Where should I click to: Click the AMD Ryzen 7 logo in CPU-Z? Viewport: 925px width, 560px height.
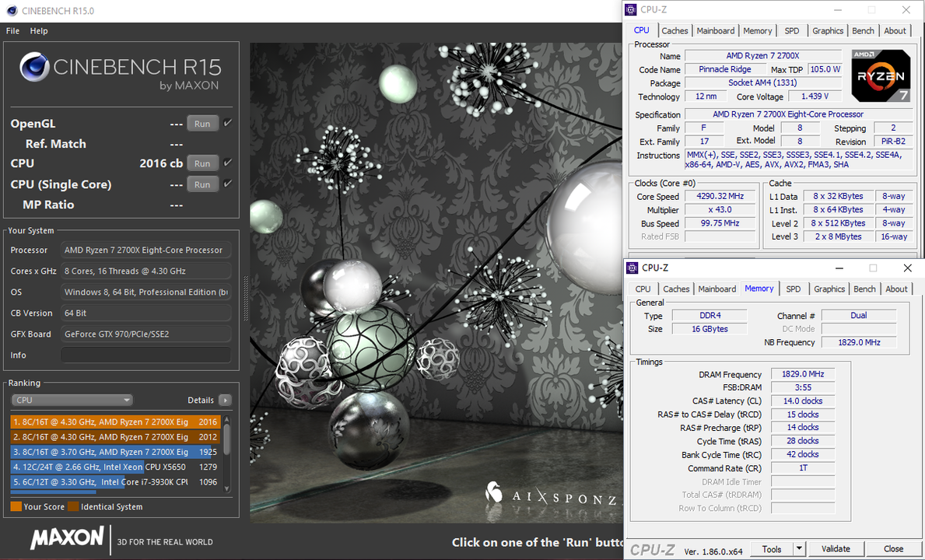click(880, 75)
